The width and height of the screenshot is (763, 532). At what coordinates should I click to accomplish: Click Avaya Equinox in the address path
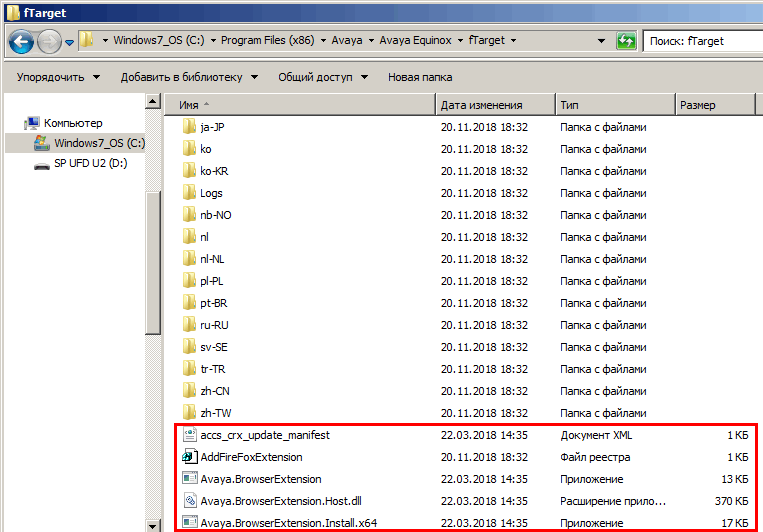click(x=417, y=41)
